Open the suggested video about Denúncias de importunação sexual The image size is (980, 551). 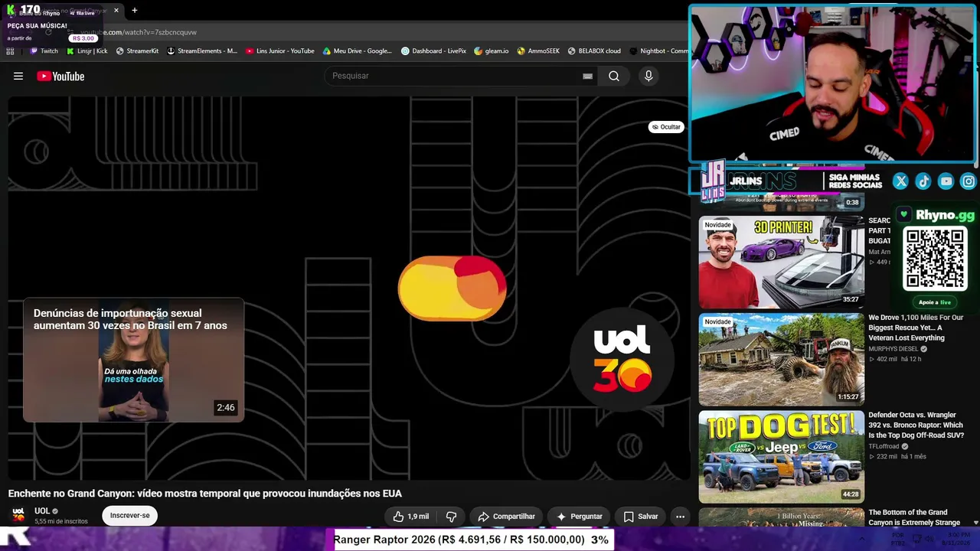pyautogui.click(x=133, y=360)
